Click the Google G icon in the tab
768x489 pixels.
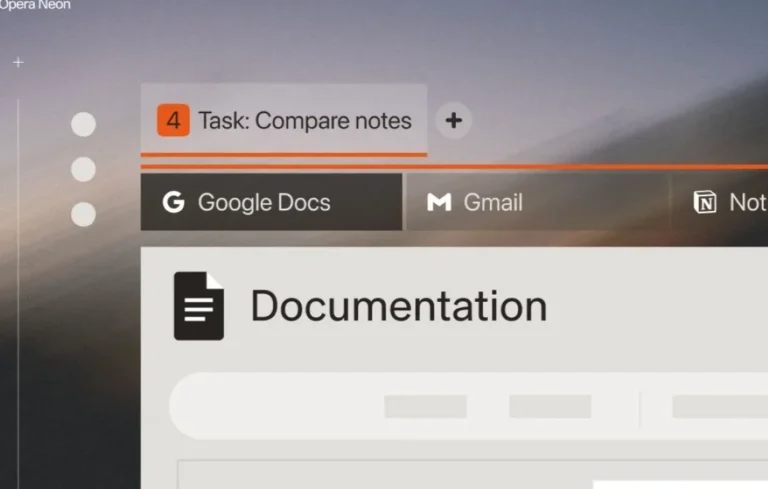pos(174,202)
